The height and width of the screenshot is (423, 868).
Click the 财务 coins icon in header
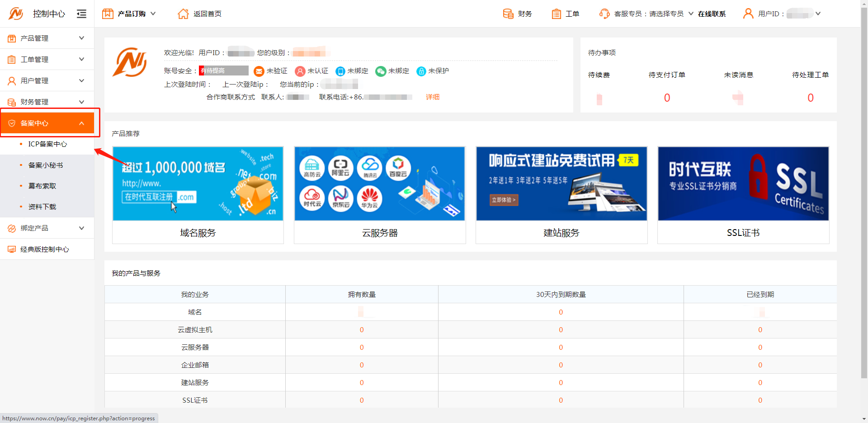tap(508, 14)
